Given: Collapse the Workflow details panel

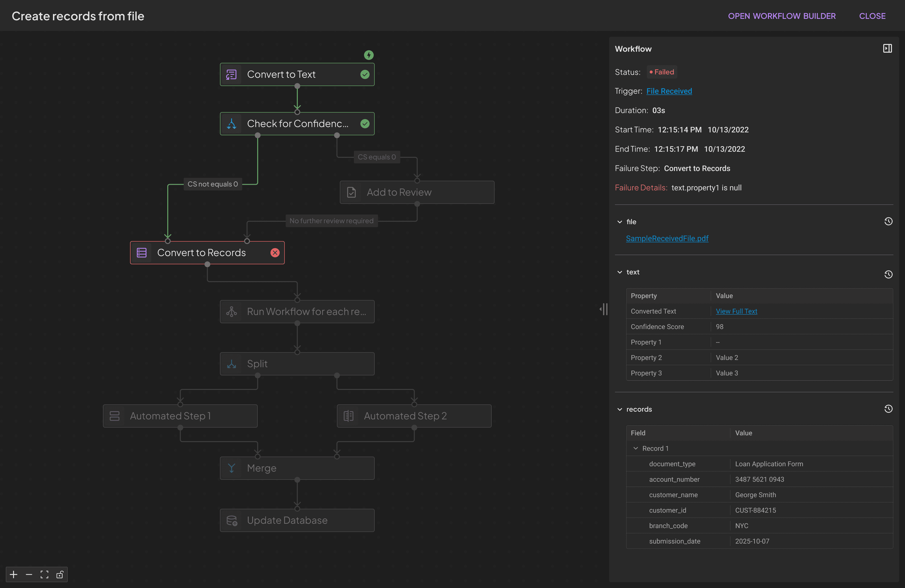Looking at the screenshot, I should tap(888, 48).
